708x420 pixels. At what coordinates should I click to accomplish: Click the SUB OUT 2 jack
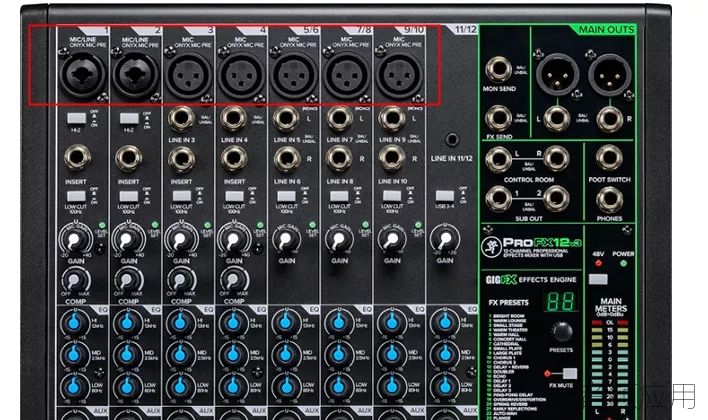(x=556, y=199)
